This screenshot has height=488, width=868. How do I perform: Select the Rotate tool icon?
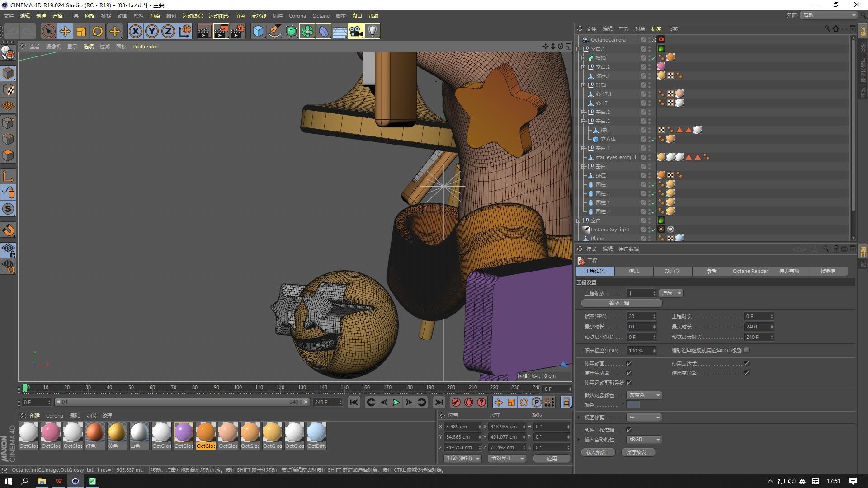(98, 31)
